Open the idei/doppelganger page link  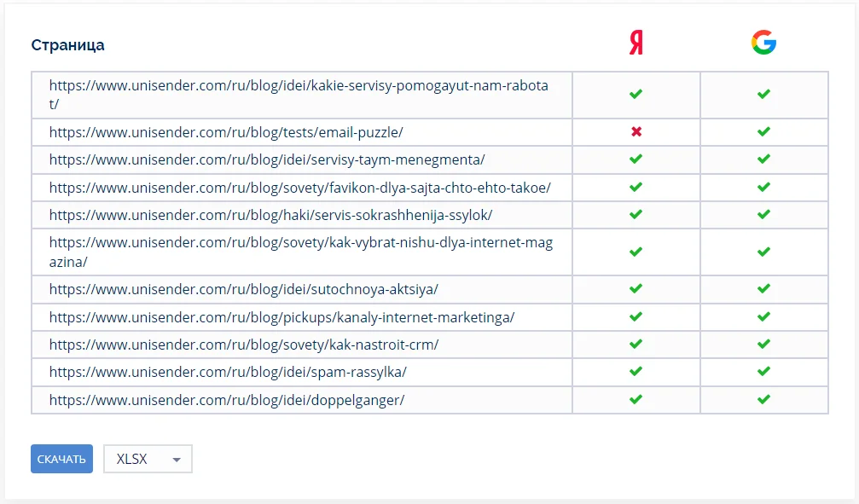coord(226,400)
